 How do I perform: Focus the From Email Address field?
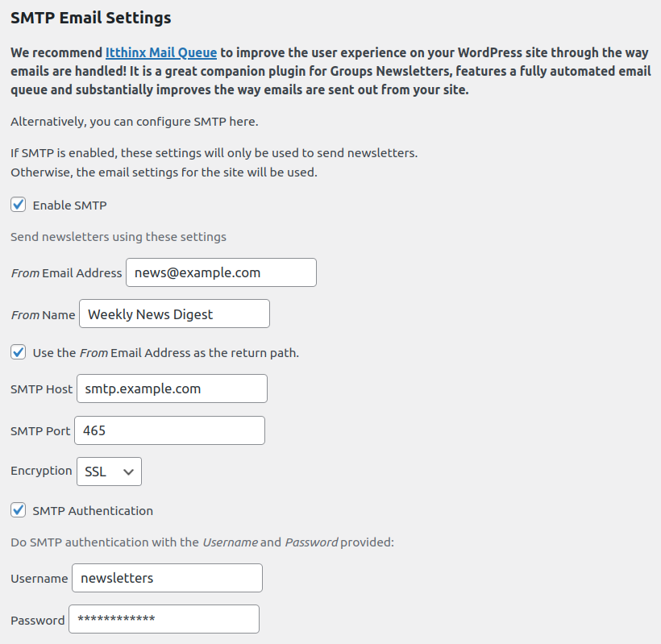pyautogui.click(x=221, y=272)
